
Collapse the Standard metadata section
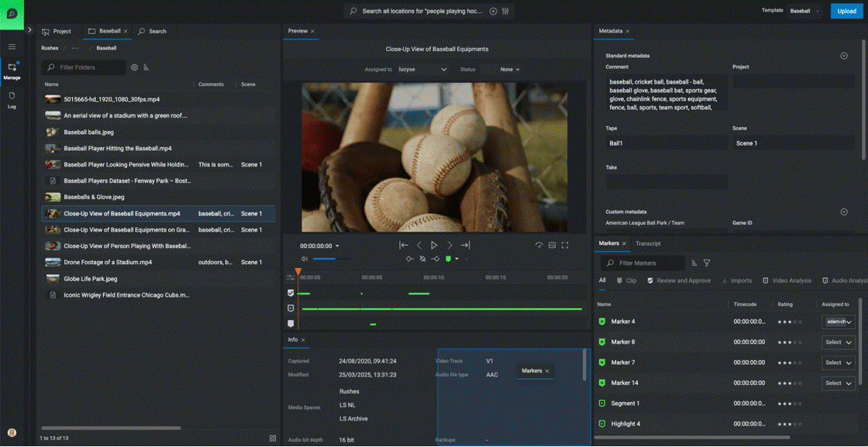coord(844,56)
